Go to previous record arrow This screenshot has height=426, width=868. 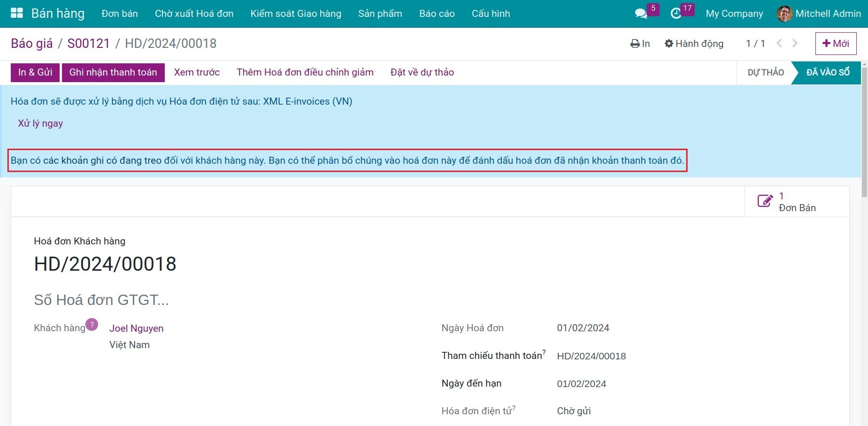pyautogui.click(x=779, y=43)
